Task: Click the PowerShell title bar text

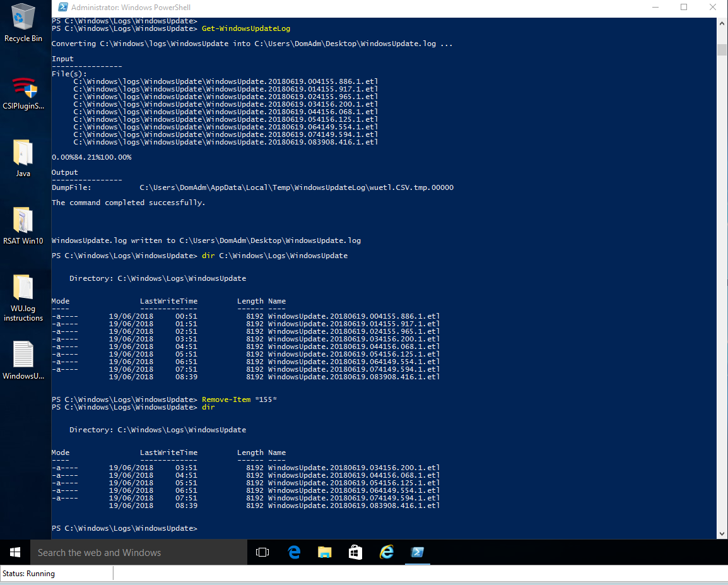Action: pos(131,8)
